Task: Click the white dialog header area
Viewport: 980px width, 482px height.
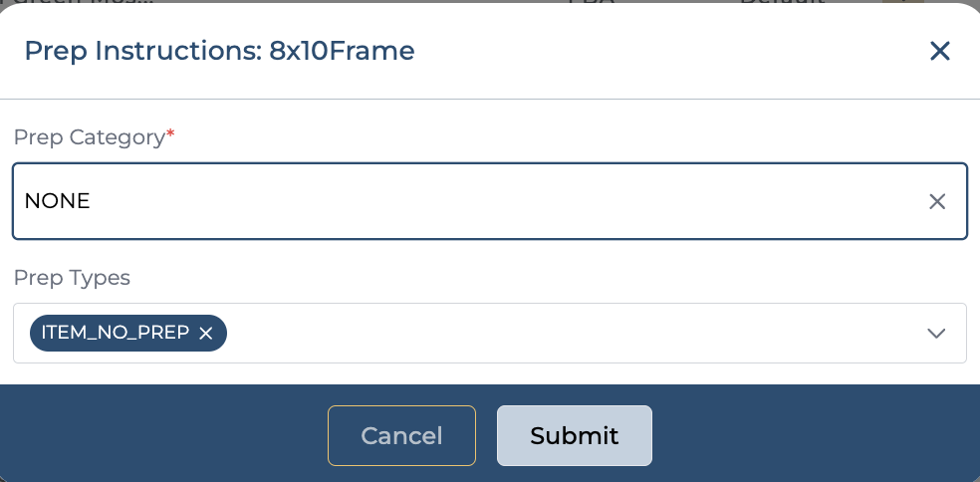Action: (x=677, y=51)
